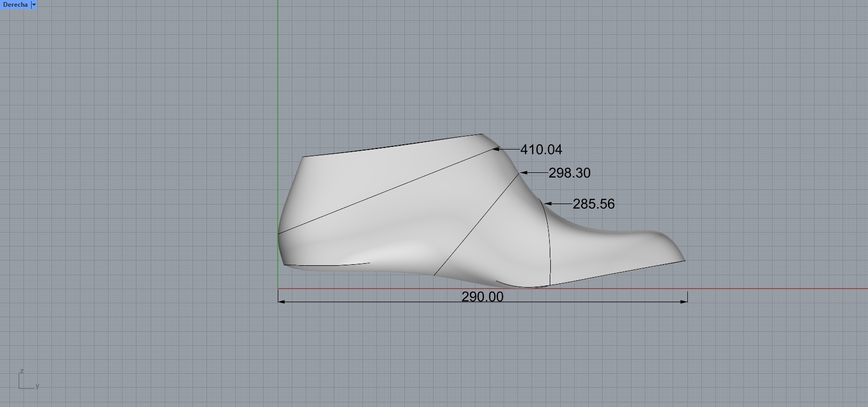Click the Derecha viewport title label

(x=15, y=5)
